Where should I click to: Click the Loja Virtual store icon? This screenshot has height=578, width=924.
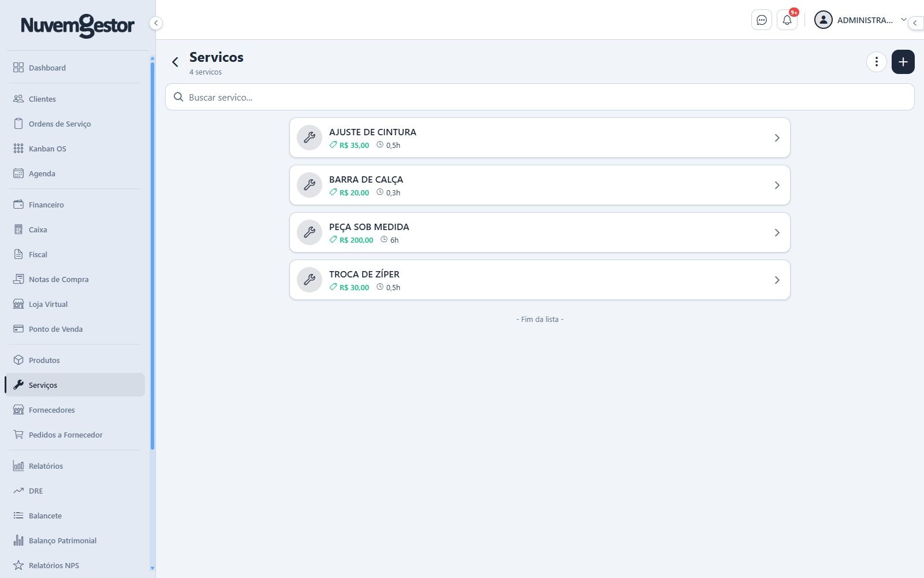click(18, 304)
